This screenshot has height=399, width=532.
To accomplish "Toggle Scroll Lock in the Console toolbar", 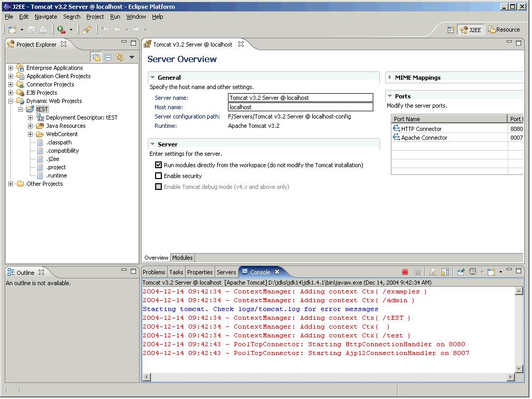I will coord(445,272).
